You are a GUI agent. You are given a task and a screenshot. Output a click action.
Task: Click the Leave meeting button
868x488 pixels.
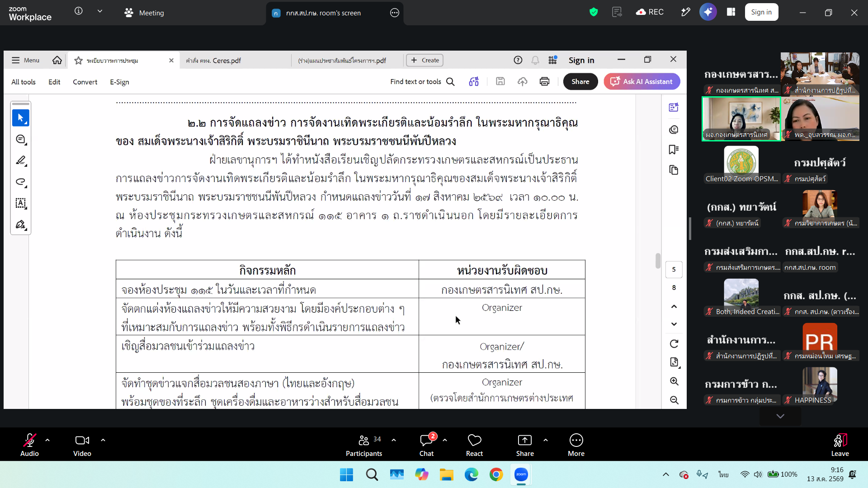(x=840, y=445)
